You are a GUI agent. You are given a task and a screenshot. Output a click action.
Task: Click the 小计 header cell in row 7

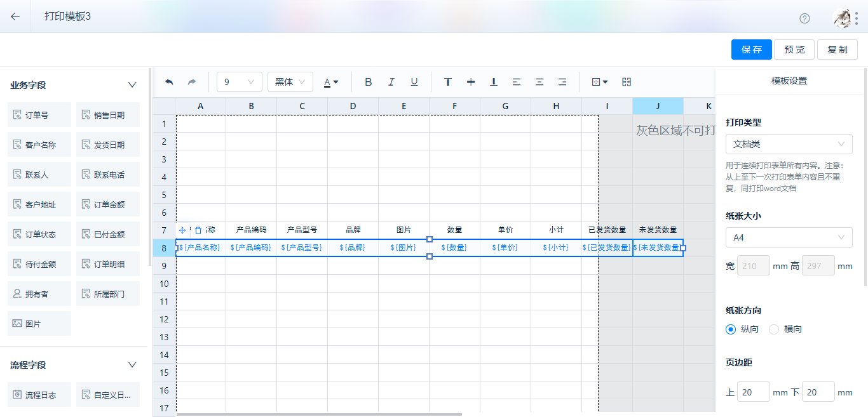point(556,230)
